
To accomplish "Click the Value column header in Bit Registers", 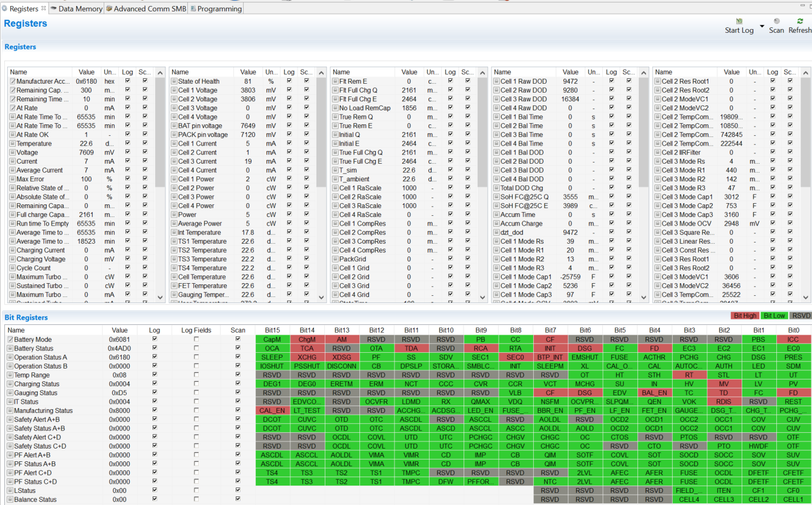I will pyautogui.click(x=119, y=330).
